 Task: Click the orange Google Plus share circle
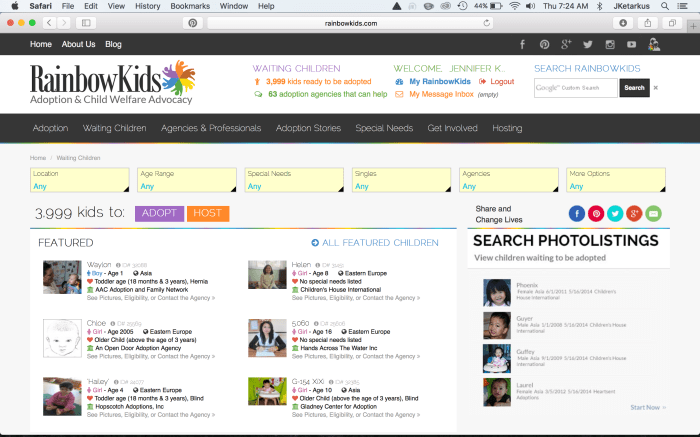pyautogui.click(x=634, y=213)
